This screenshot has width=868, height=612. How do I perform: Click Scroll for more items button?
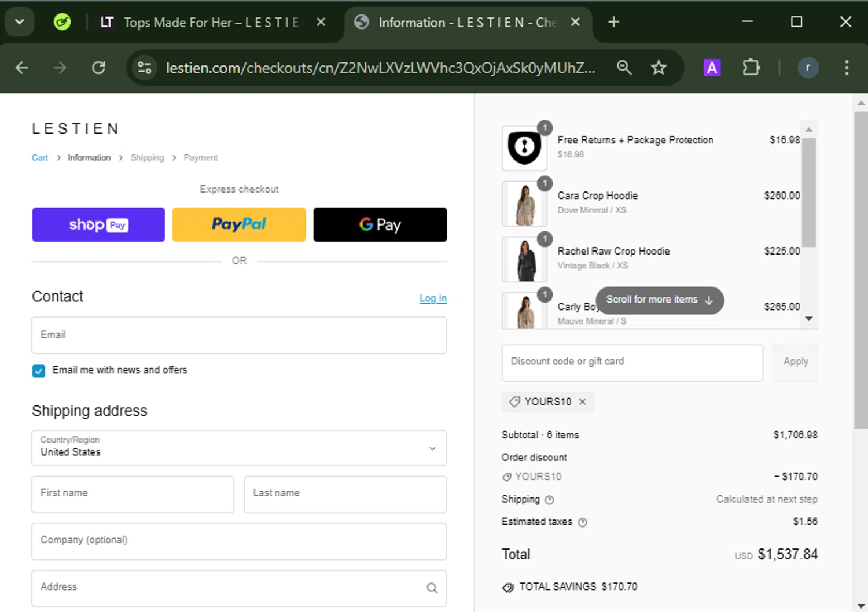click(660, 300)
